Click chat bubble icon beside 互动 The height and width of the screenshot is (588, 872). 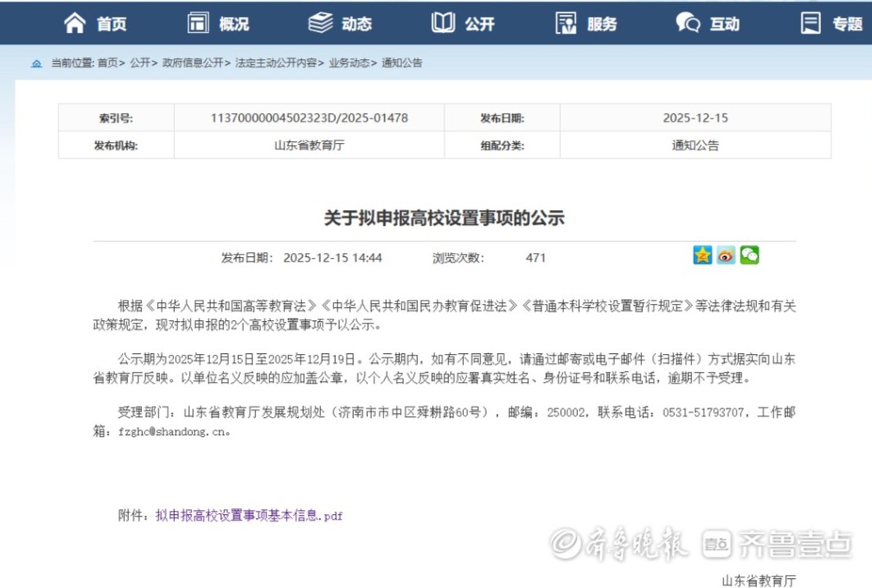click(687, 23)
